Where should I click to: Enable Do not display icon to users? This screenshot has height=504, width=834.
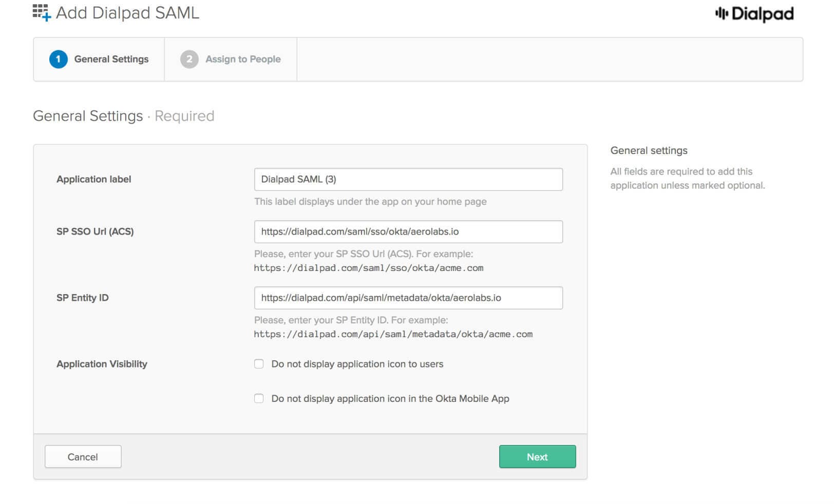coord(259,364)
